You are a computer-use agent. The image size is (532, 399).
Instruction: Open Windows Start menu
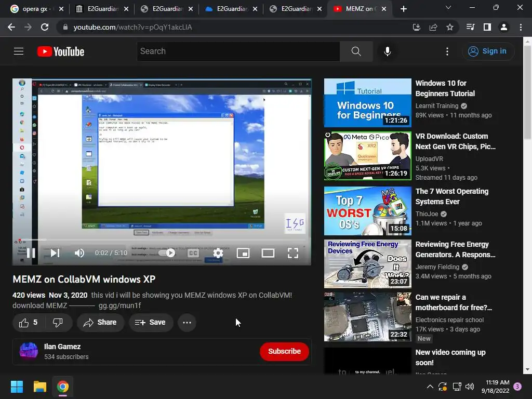[x=17, y=387]
